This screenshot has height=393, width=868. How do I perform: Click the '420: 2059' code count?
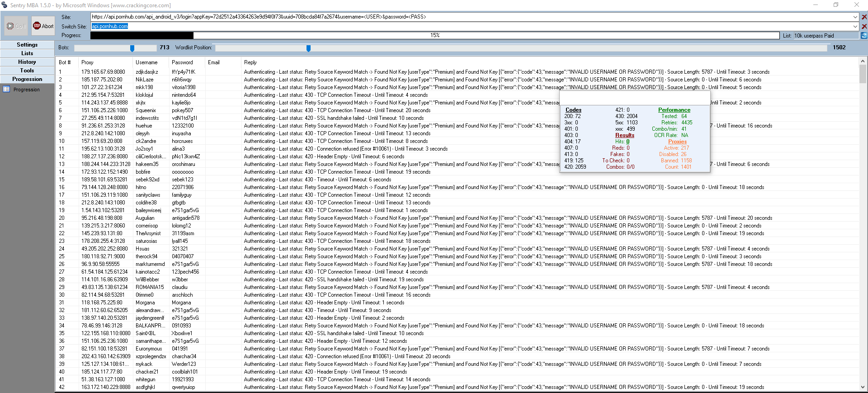coord(575,167)
